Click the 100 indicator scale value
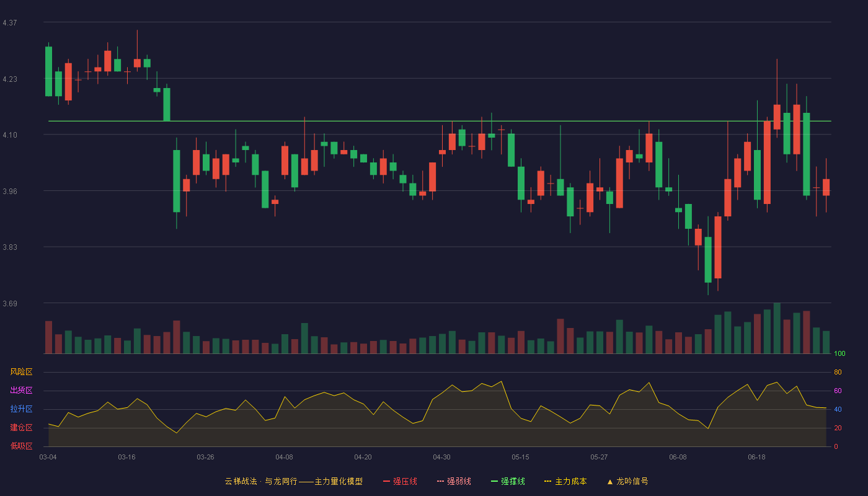Image resolution: width=868 pixels, height=496 pixels. [839, 354]
